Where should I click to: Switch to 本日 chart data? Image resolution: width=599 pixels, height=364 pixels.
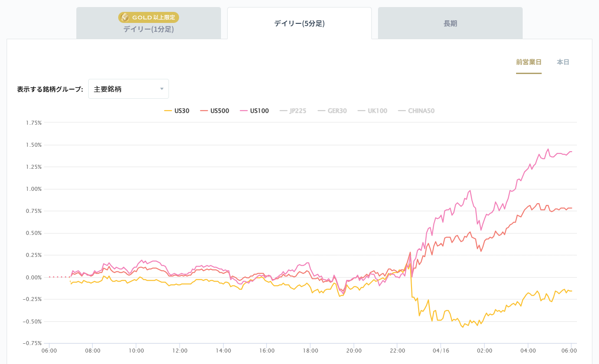pos(563,62)
